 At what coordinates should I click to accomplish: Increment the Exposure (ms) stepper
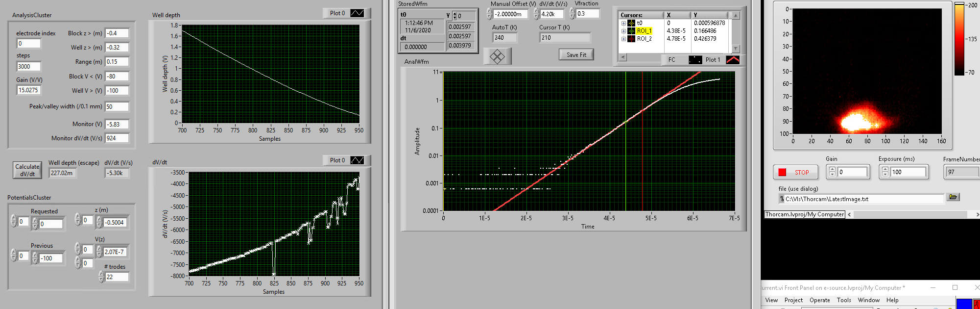tap(885, 170)
